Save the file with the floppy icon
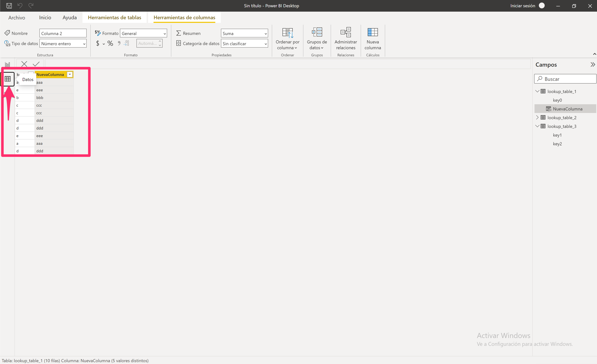This screenshot has height=364, width=597. pyautogui.click(x=9, y=6)
